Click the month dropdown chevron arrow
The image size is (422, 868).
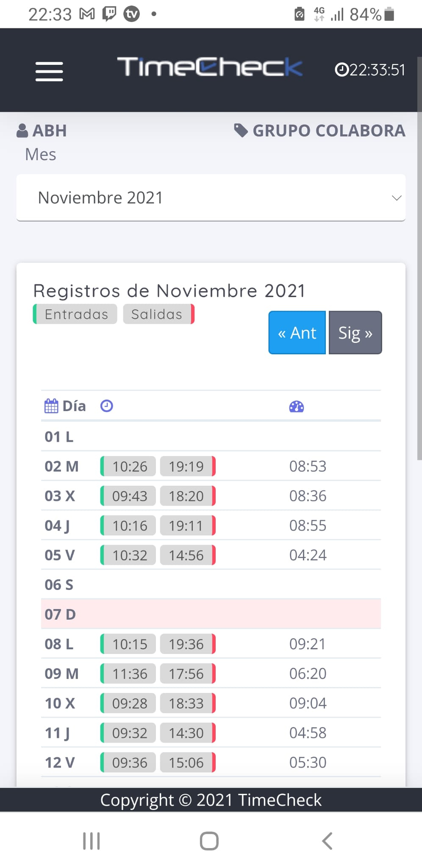397,198
